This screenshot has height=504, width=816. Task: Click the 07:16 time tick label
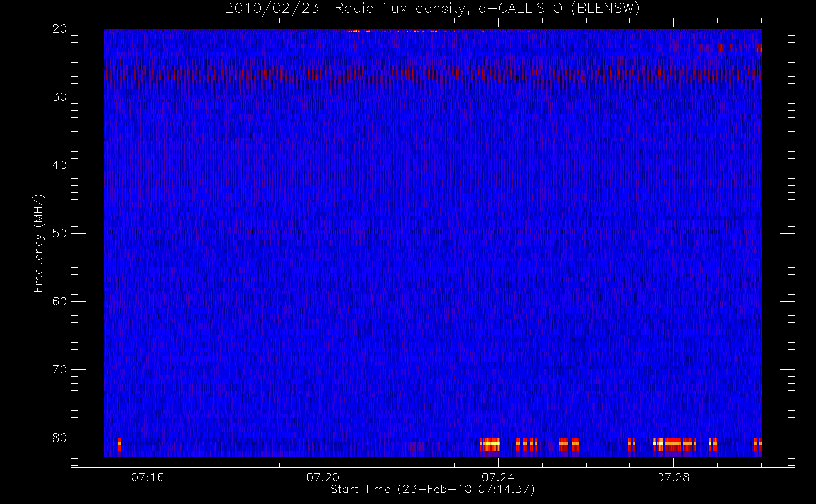point(148,477)
